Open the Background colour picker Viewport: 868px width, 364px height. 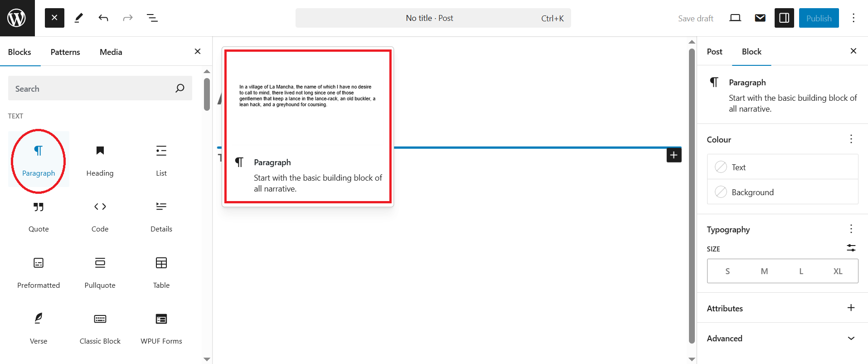pos(782,192)
